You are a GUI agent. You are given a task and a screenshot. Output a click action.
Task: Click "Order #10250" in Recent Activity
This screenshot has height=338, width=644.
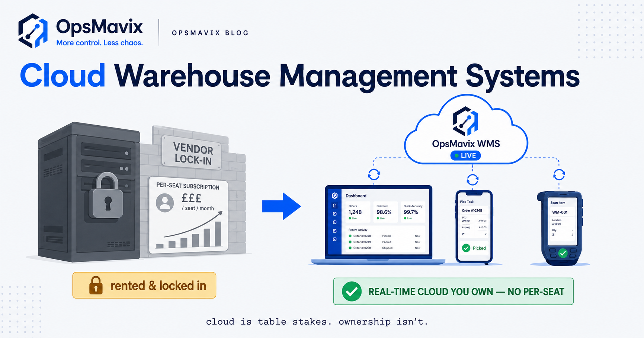[x=362, y=248]
